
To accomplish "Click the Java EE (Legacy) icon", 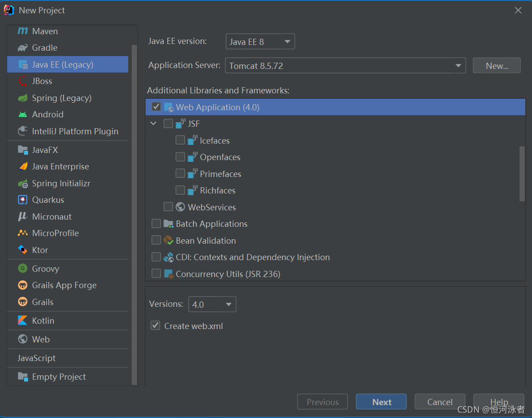I will pyautogui.click(x=23, y=64).
